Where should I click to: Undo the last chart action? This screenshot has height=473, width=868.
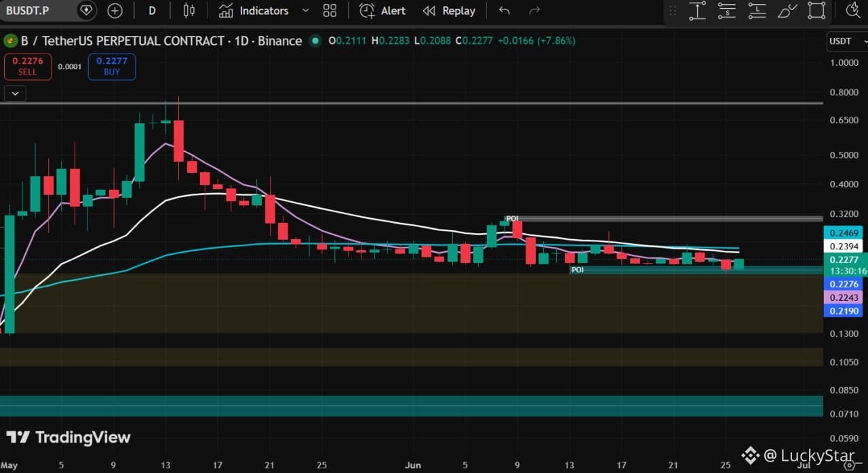(x=504, y=10)
